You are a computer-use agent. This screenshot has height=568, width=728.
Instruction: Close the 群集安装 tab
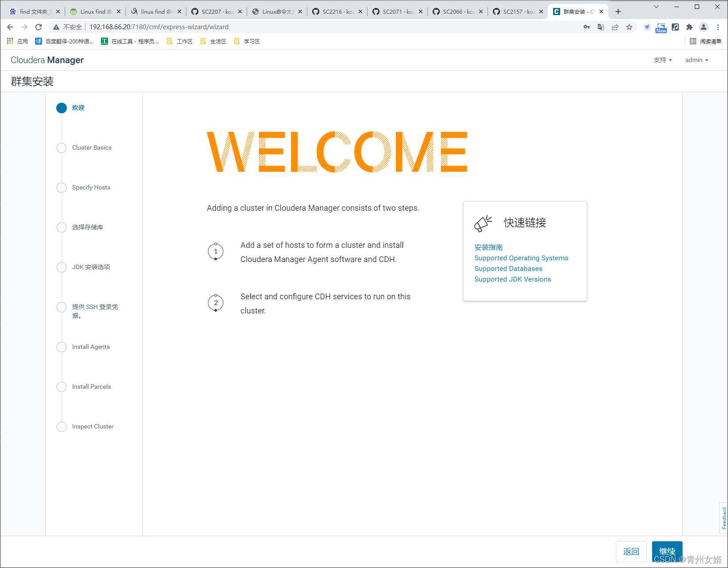(x=601, y=12)
